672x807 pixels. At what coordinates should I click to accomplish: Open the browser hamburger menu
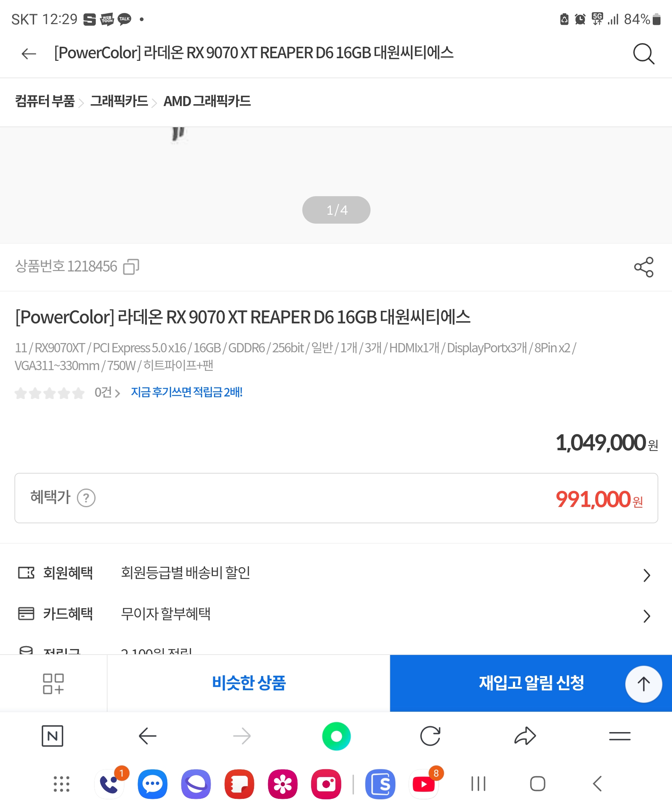pyautogui.click(x=619, y=736)
